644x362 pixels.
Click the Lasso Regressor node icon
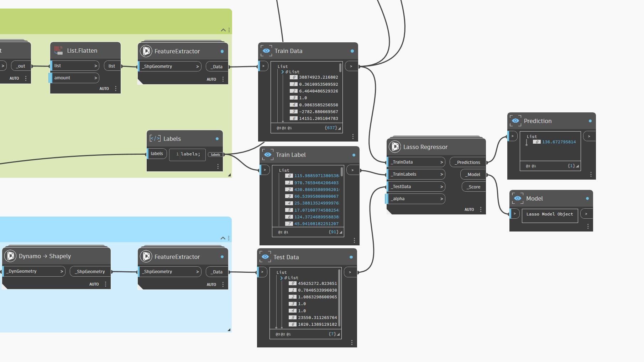pos(395,147)
